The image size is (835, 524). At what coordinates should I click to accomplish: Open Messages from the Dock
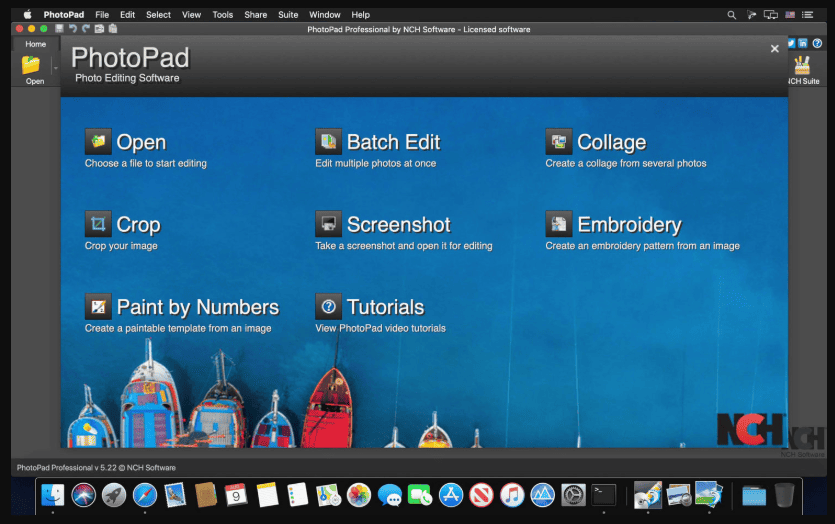389,495
